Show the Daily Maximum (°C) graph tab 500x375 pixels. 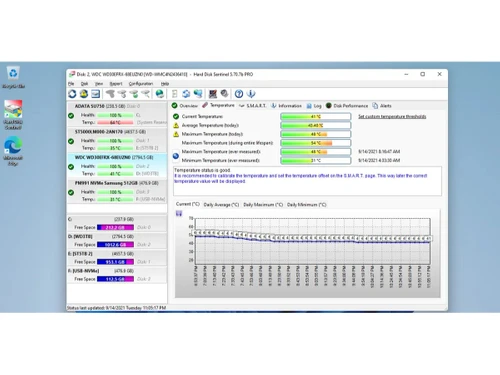coord(263,205)
